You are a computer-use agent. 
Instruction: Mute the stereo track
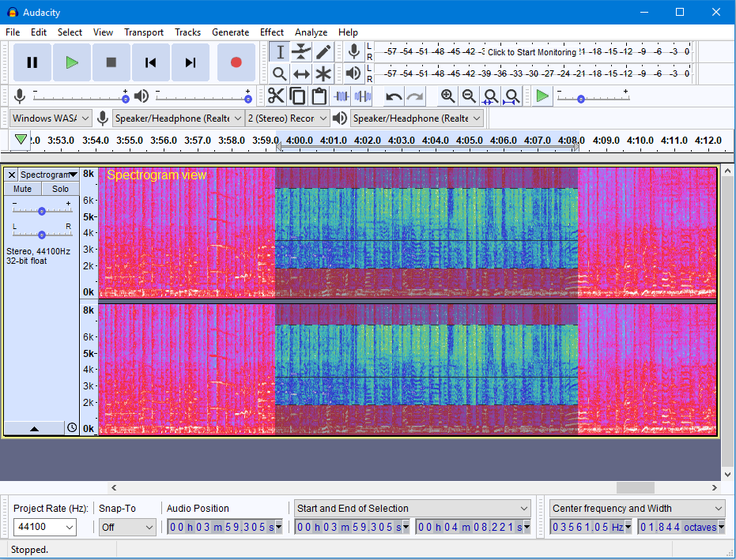pos(22,189)
